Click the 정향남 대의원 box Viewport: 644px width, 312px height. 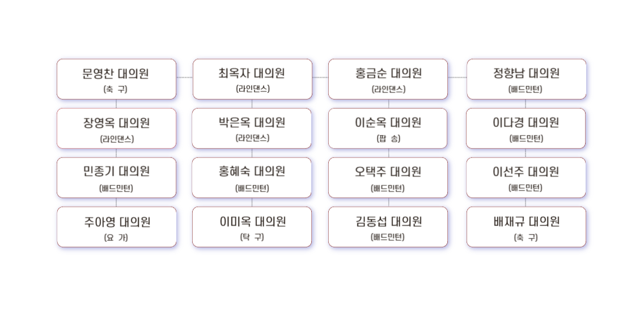tap(526, 79)
